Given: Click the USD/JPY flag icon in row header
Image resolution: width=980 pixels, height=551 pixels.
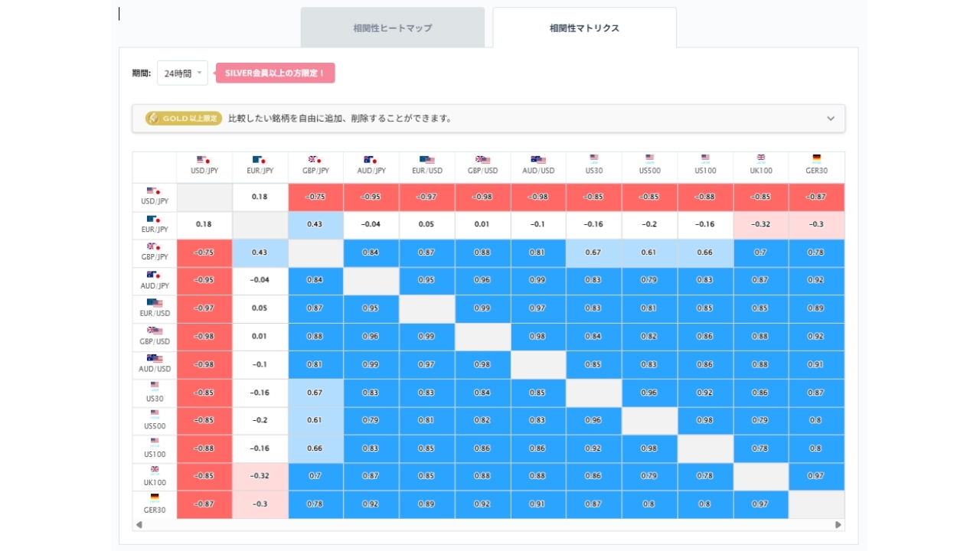Looking at the screenshot, I should pos(154,191).
